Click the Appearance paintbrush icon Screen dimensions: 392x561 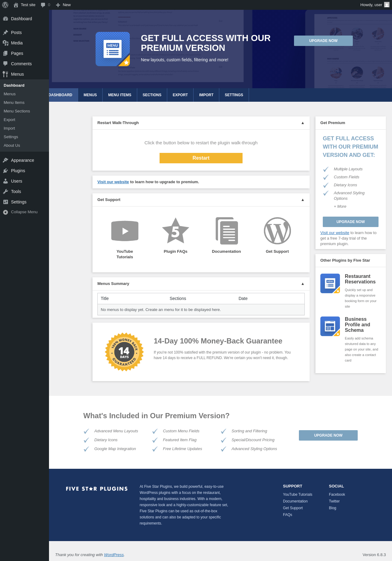(6, 160)
